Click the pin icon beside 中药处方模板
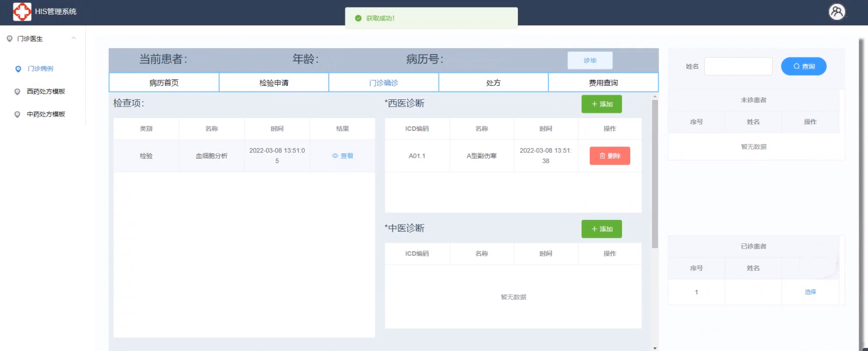Screen dimensions: 868x351 [x=18, y=115]
